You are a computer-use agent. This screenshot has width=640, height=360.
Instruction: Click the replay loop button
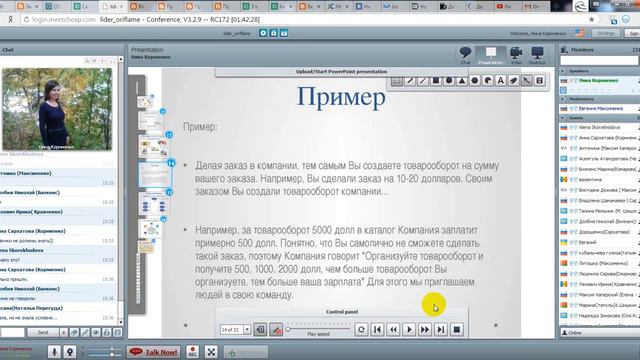(361, 329)
